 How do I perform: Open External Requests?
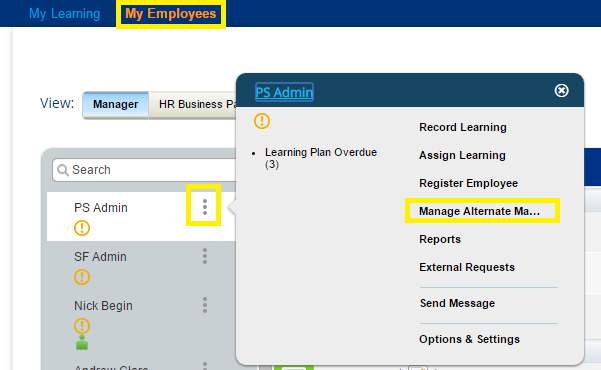467,267
